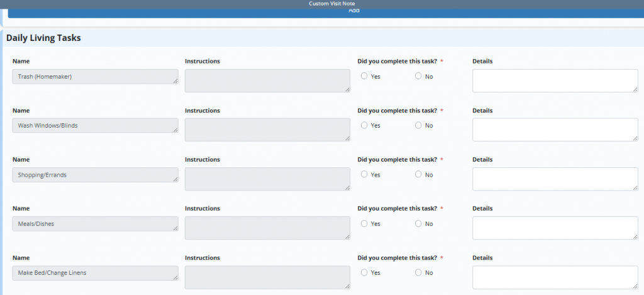Screen dimensions: 644x295
Task: Click Details field for Make Bed/Change Linens
Action: coord(555,277)
